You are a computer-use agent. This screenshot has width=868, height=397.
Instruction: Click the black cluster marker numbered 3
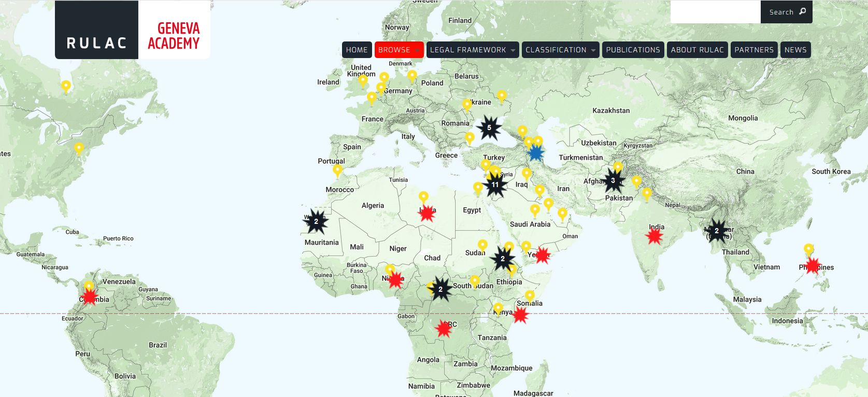point(613,181)
